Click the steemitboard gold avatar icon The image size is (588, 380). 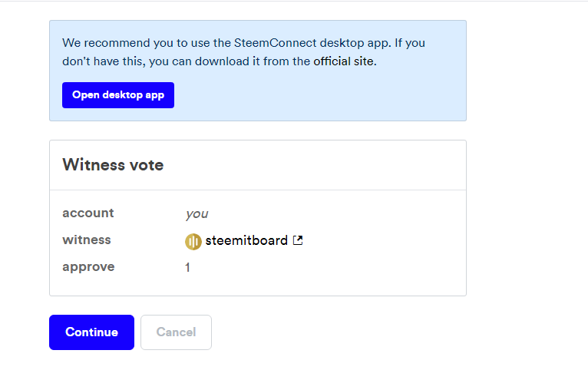pyautogui.click(x=193, y=241)
